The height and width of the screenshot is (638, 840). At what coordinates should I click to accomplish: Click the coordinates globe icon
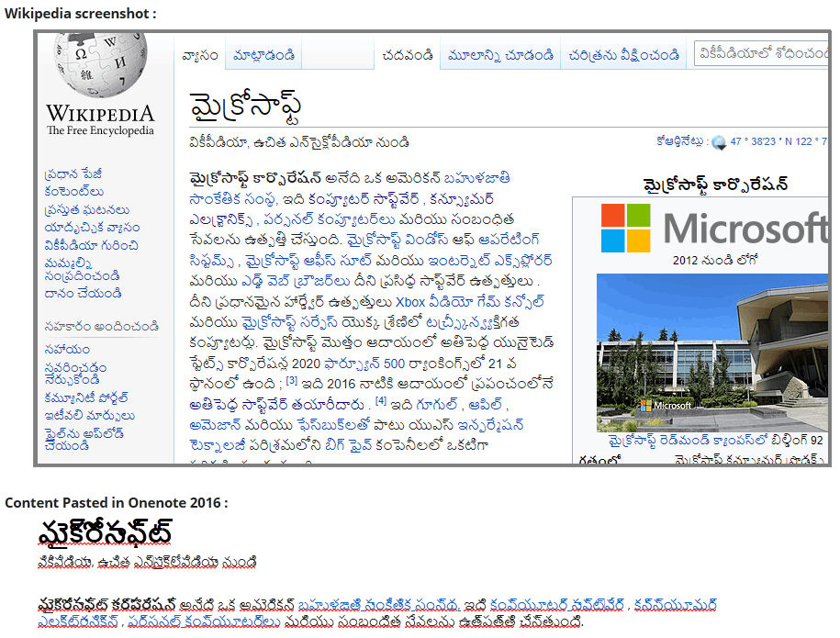pos(719,142)
